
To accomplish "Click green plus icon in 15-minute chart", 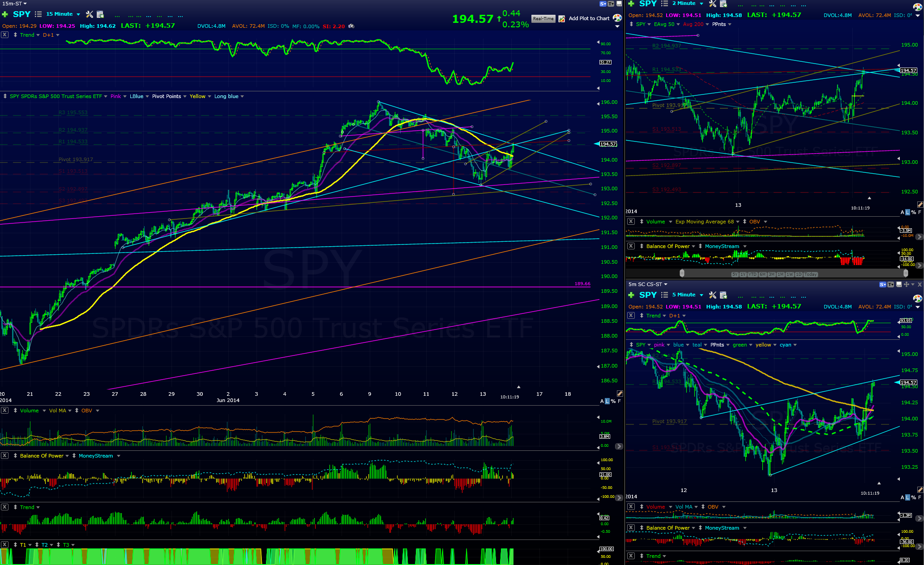I will [5, 14].
